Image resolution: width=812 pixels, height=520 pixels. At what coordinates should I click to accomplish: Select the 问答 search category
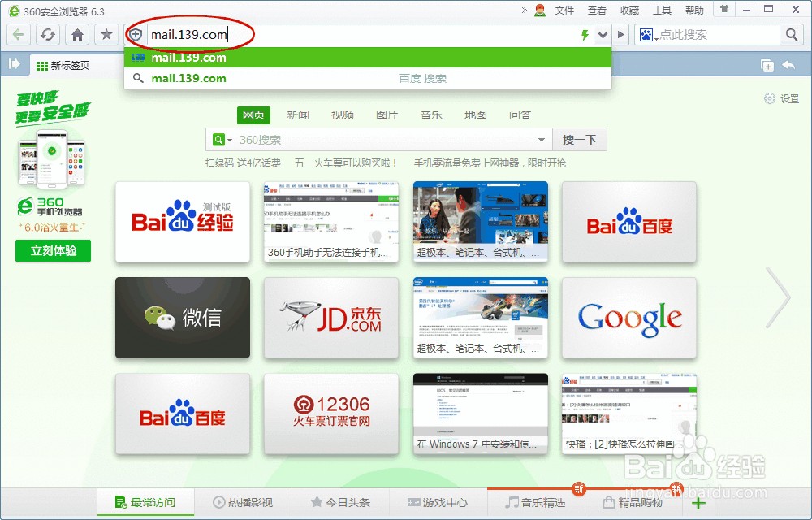[x=520, y=115]
